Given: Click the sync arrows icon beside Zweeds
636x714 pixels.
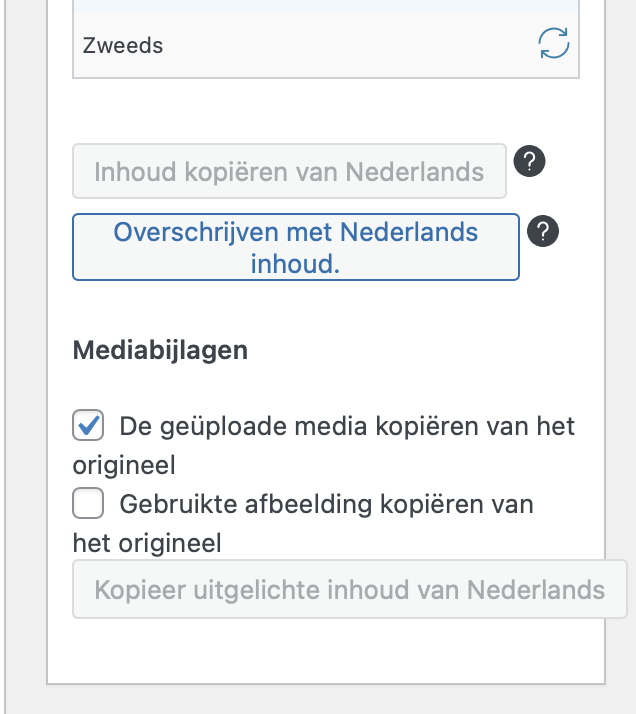Looking at the screenshot, I should 554,43.
